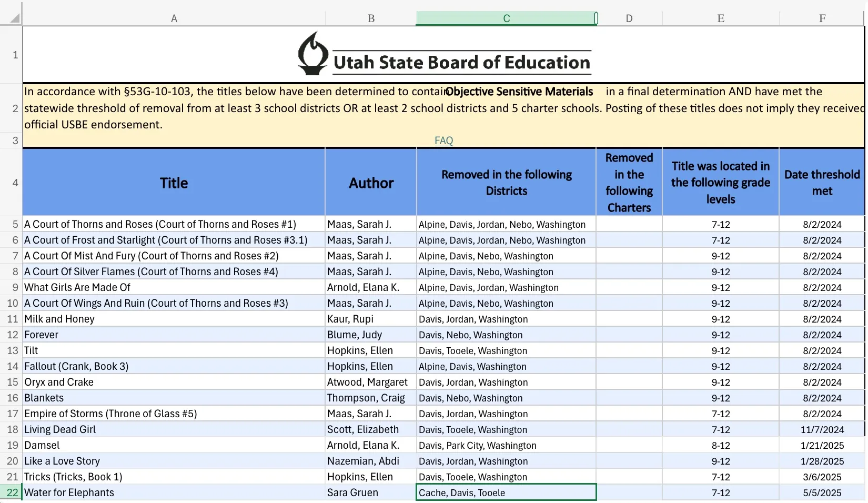The width and height of the screenshot is (868, 503).
Task: Select the 'Sara Gruen' author cell
Action: point(371,492)
